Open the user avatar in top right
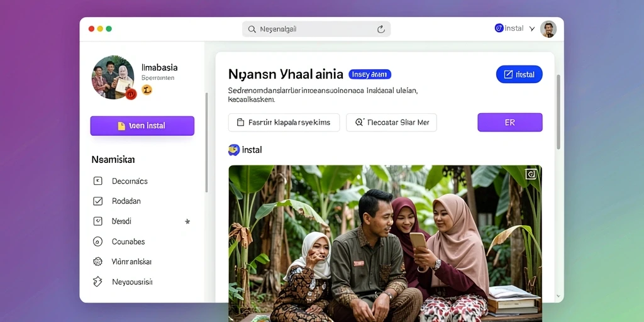 (548, 29)
